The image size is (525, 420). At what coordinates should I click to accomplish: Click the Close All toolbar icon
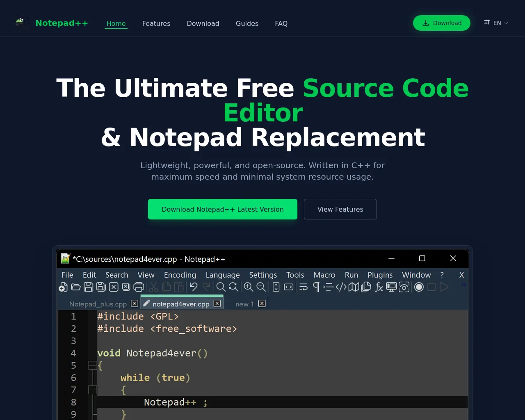[126, 287]
